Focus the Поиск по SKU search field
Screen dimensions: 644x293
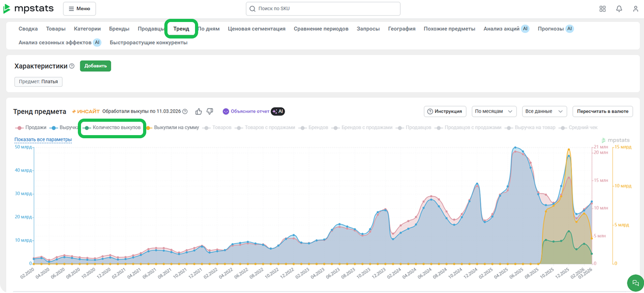pos(323,9)
